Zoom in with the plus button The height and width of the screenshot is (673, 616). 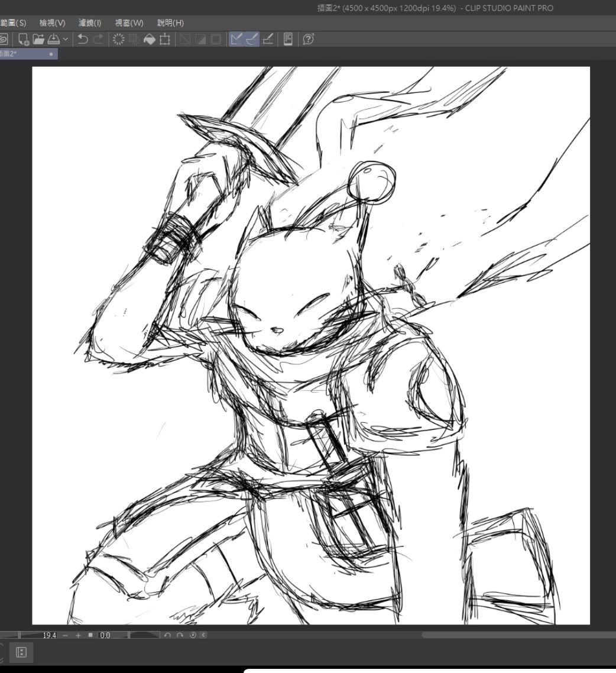pos(78,635)
